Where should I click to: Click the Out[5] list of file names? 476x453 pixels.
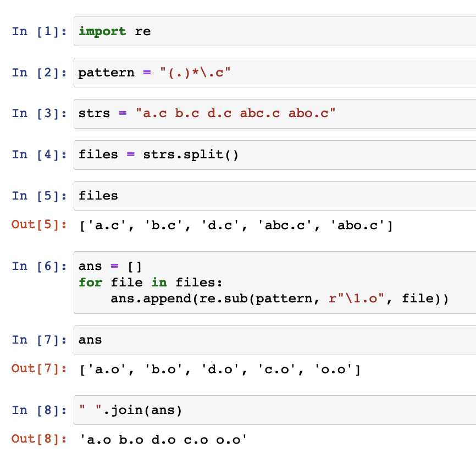pyautogui.click(x=236, y=225)
